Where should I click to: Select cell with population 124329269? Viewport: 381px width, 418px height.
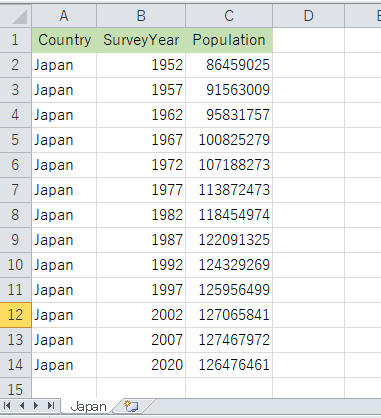[229, 265]
